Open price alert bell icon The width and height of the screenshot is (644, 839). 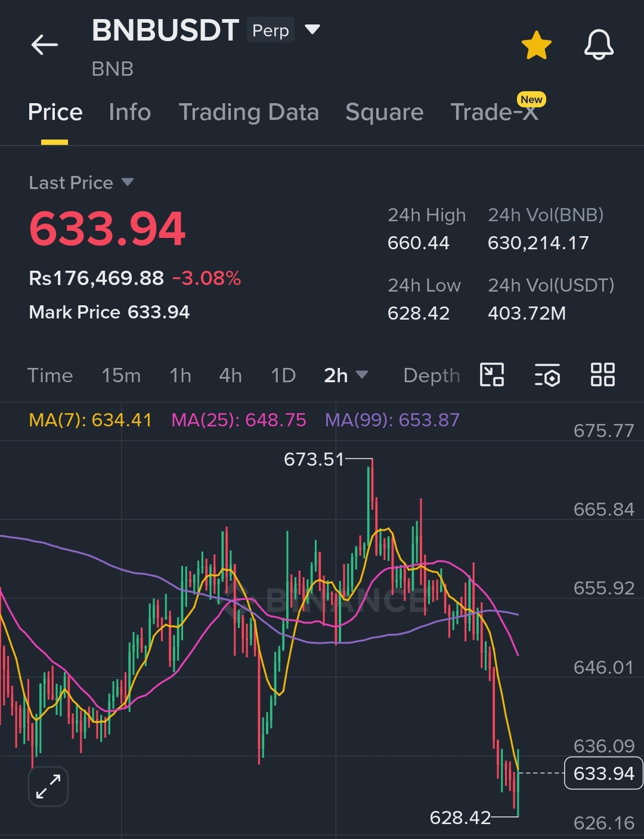[x=599, y=45]
